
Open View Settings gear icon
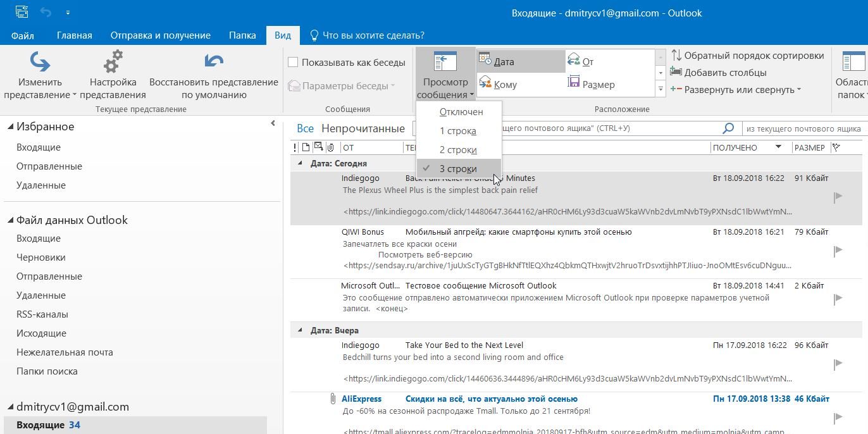(113, 62)
